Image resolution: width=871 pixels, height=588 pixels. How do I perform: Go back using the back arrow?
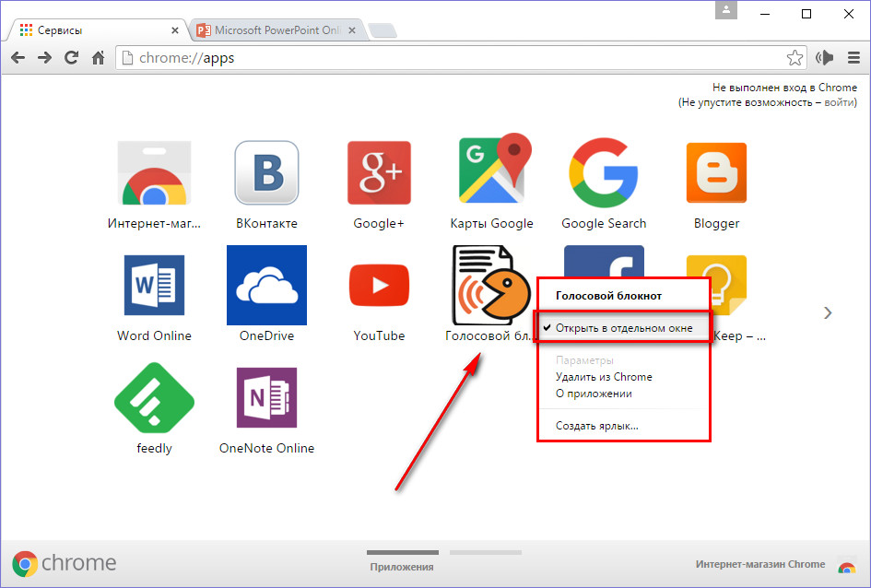[x=18, y=58]
